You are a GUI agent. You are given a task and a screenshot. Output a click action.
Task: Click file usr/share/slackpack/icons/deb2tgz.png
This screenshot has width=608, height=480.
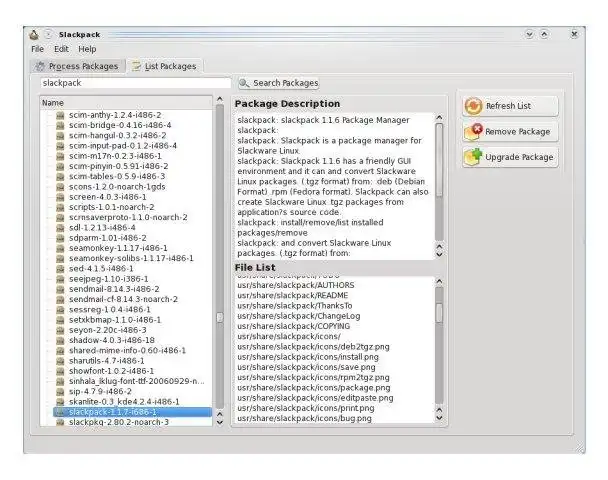[313, 347]
